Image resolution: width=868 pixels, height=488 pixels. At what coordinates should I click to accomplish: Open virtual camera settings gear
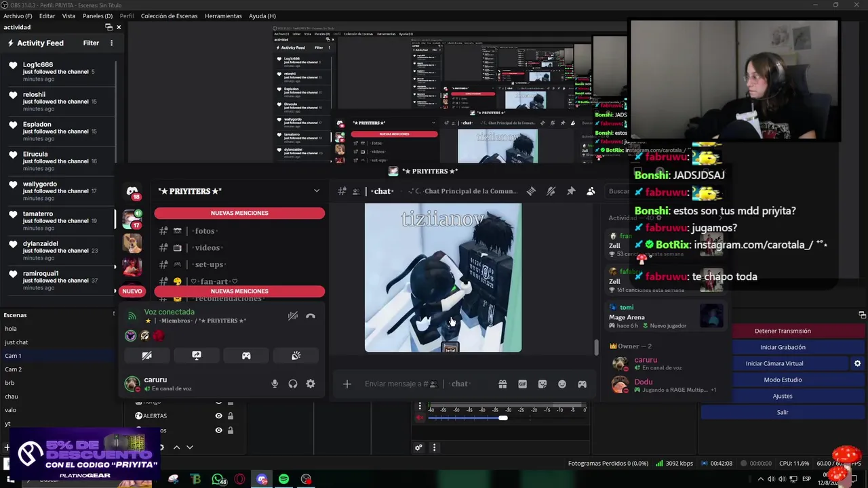[x=857, y=363]
